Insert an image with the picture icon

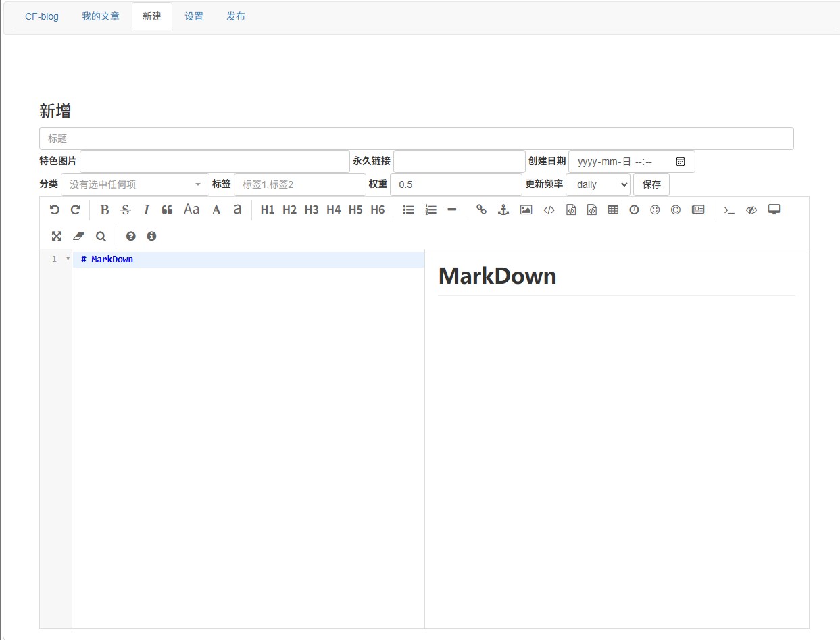[x=526, y=210]
